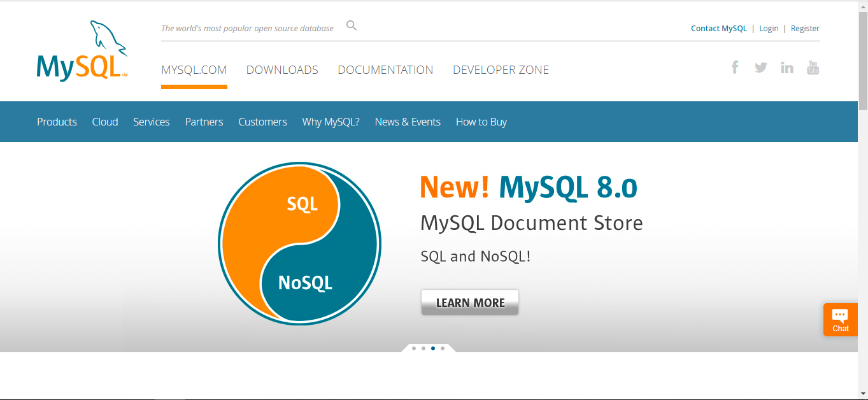Select the first carousel dot

[x=414, y=348]
